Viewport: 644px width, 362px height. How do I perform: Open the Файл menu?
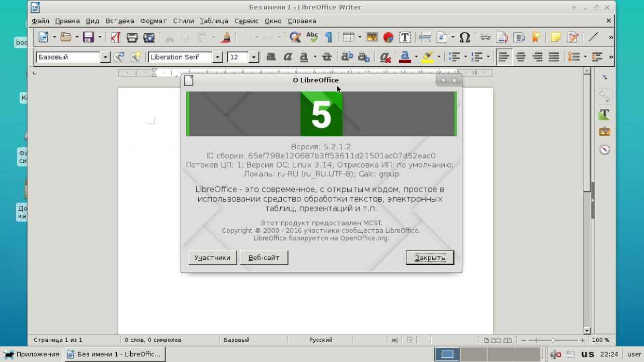click(40, 21)
